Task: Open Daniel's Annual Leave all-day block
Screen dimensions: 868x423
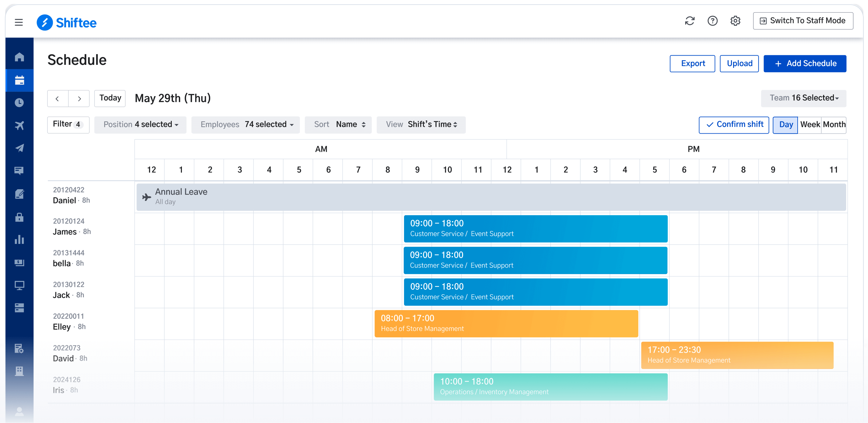Action: tap(491, 197)
